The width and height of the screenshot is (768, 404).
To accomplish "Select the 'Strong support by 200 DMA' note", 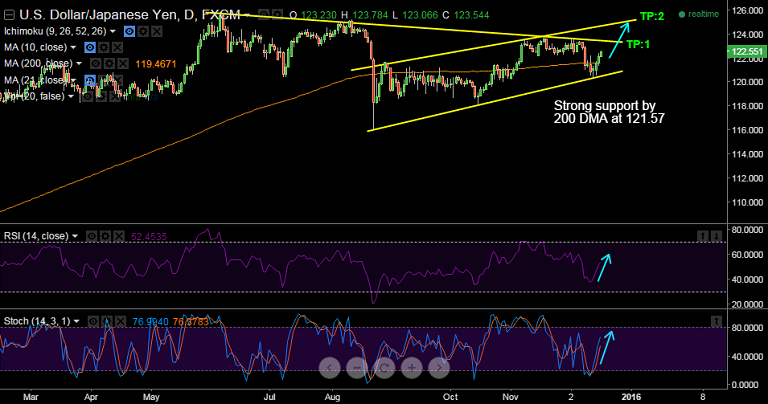I will 609,112.
